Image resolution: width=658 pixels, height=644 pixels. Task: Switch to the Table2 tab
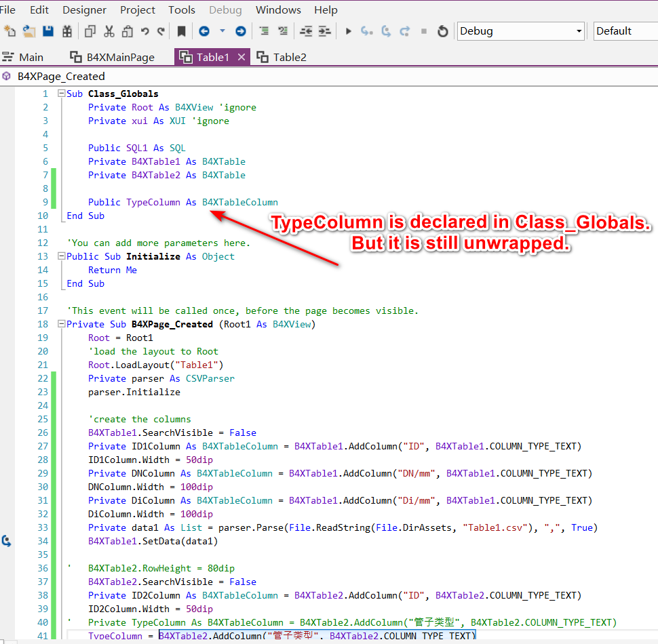pyautogui.click(x=290, y=57)
